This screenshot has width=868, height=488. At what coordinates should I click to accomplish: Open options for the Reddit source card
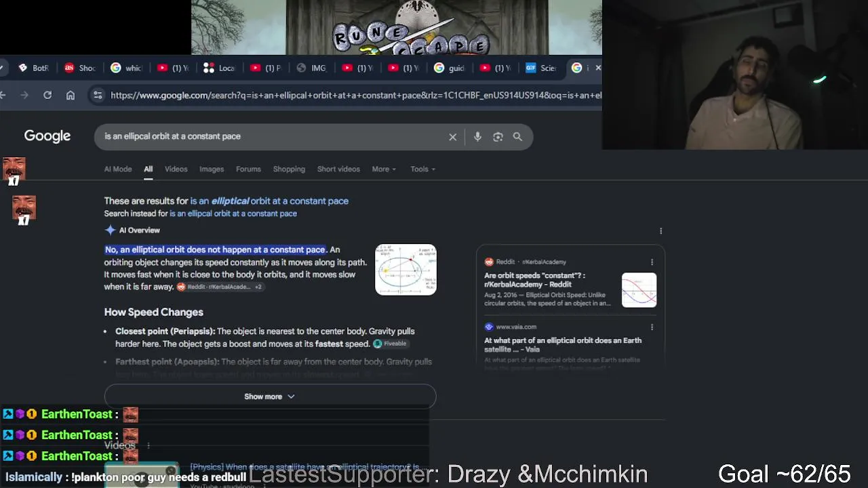click(652, 262)
